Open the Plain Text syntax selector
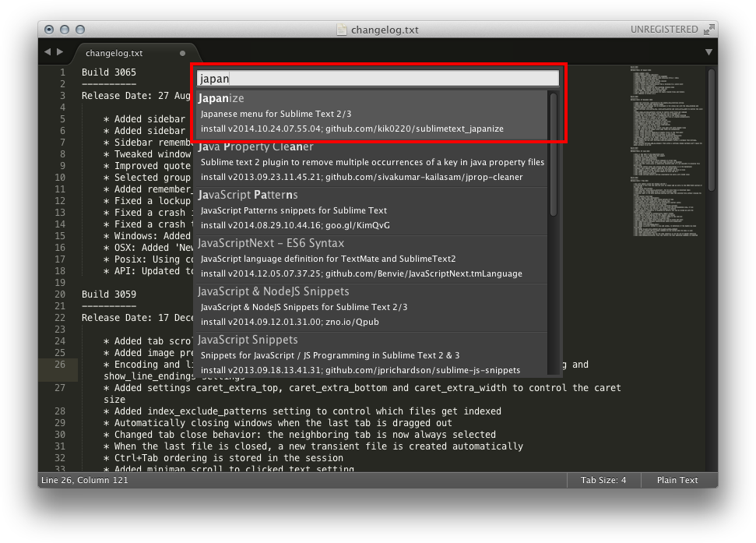Screen dimensions: 756x543 [678, 480]
